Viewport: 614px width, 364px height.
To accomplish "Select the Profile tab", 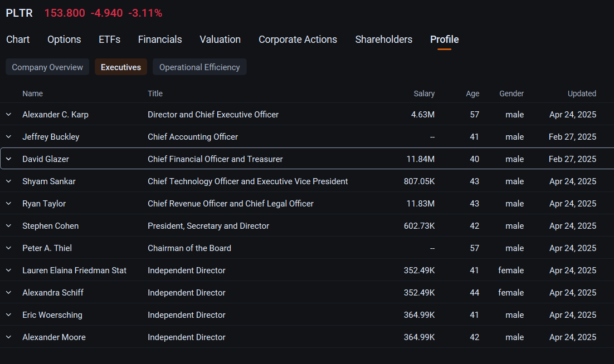I will [x=445, y=40].
